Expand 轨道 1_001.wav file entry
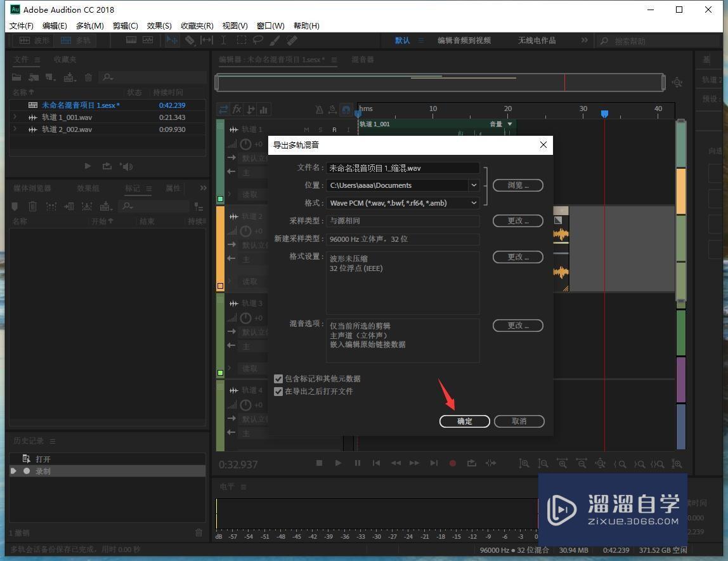728x561 pixels. click(x=15, y=117)
